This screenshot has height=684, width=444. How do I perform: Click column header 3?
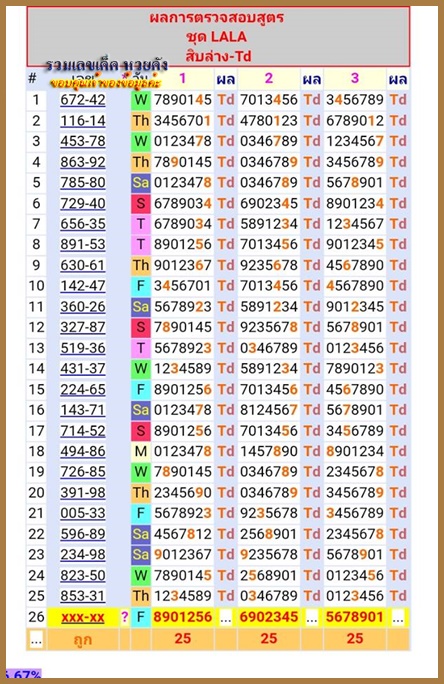pyautogui.click(x=355, y=79)
